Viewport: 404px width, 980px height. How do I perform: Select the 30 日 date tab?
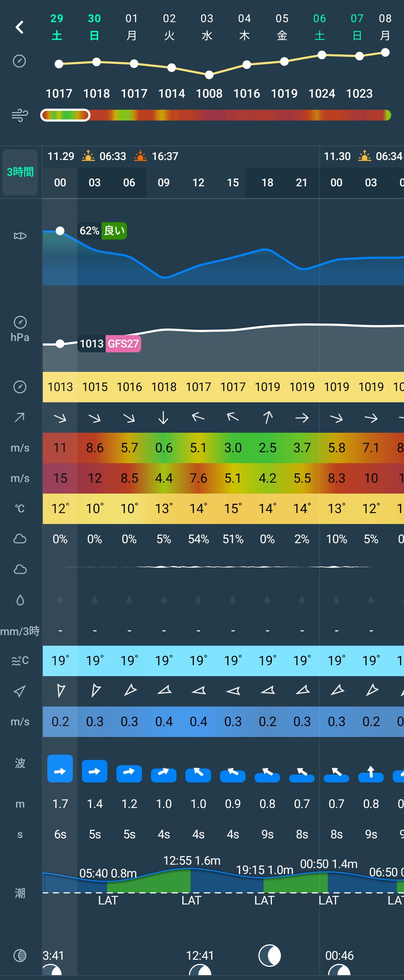click(94, 27)
